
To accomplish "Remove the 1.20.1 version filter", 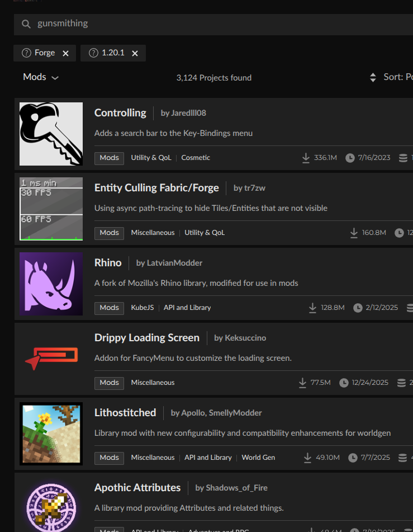I will pyautogui.click(x=135, y=54).
